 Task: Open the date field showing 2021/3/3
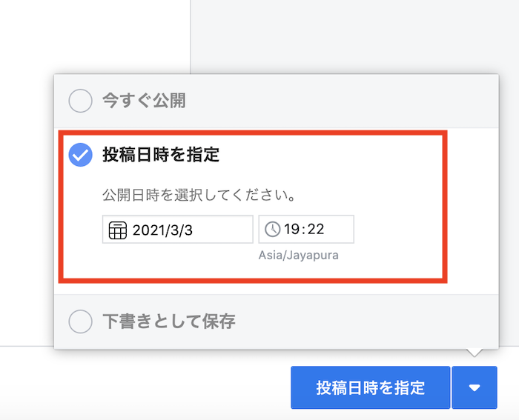[178, 229]
